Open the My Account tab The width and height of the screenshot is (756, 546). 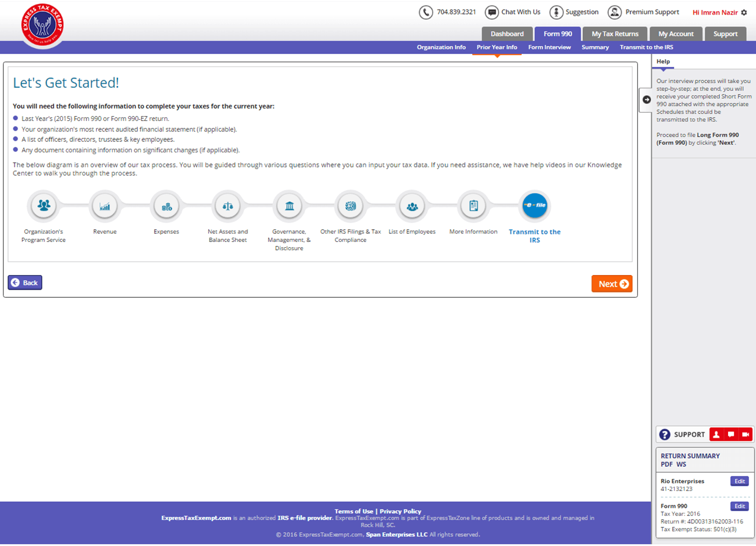point(676,34)
